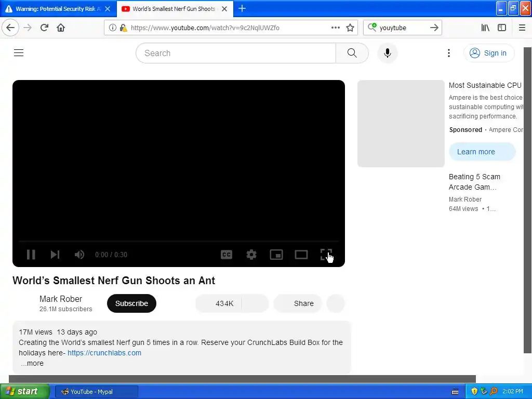The width and height of the screenshot is (532, 399).
Task: Start voice search with microphone
Action: 388,53
